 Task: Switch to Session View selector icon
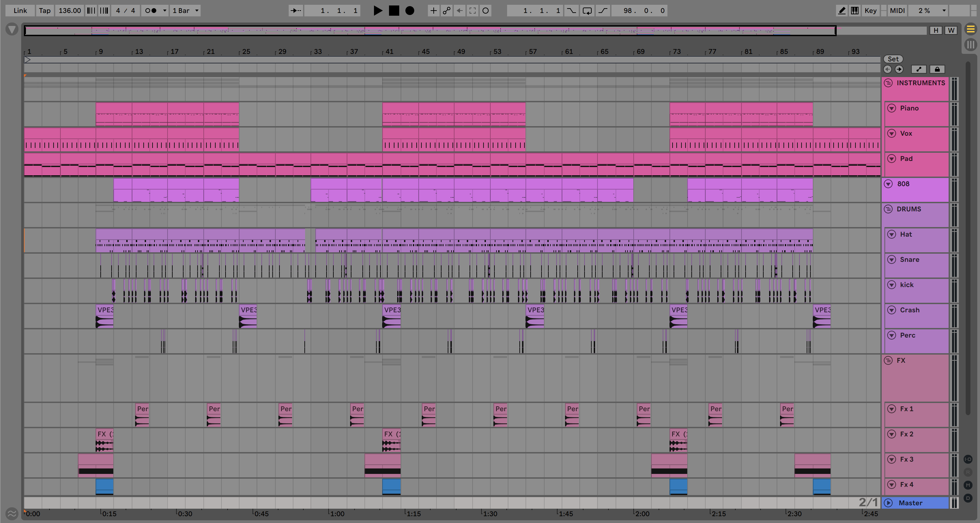pyautogui.click(x=970, y=45)
